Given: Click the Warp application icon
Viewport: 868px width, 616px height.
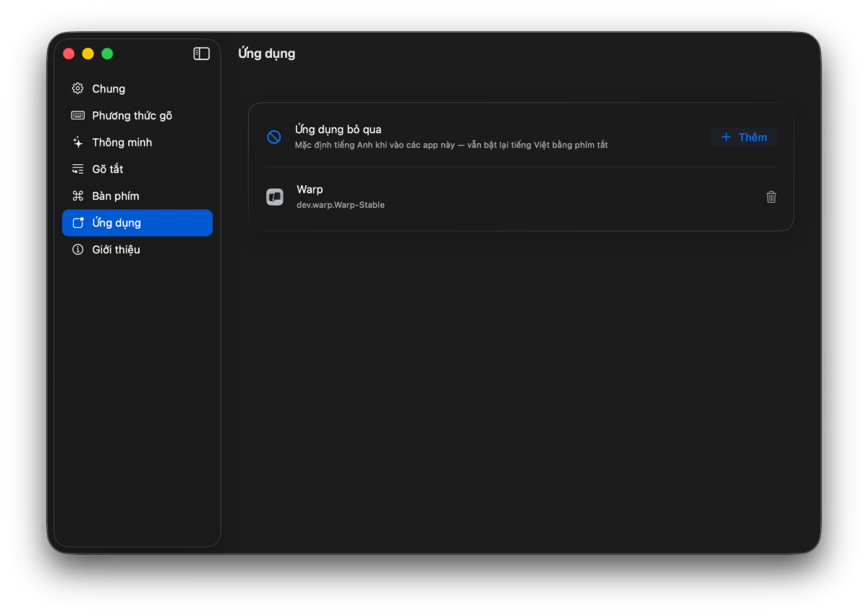Looking at the screenshot, I should pos(275,197).
